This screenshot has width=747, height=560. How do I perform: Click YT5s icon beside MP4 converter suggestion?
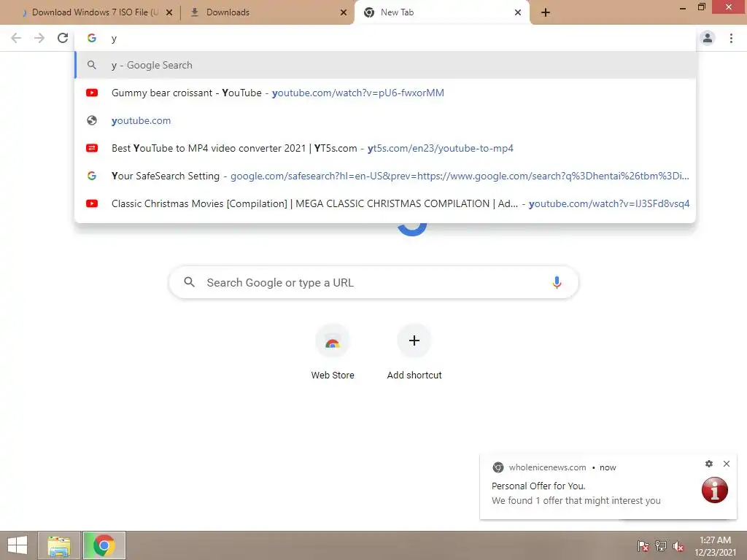[x=92, y=148]
